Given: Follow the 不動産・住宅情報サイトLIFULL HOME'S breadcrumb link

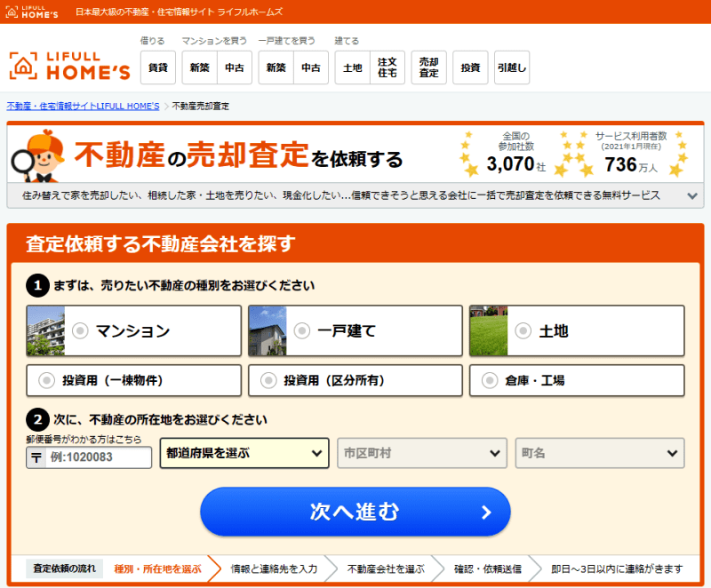Looking at the screenshot, I should (x=83, y=106).
